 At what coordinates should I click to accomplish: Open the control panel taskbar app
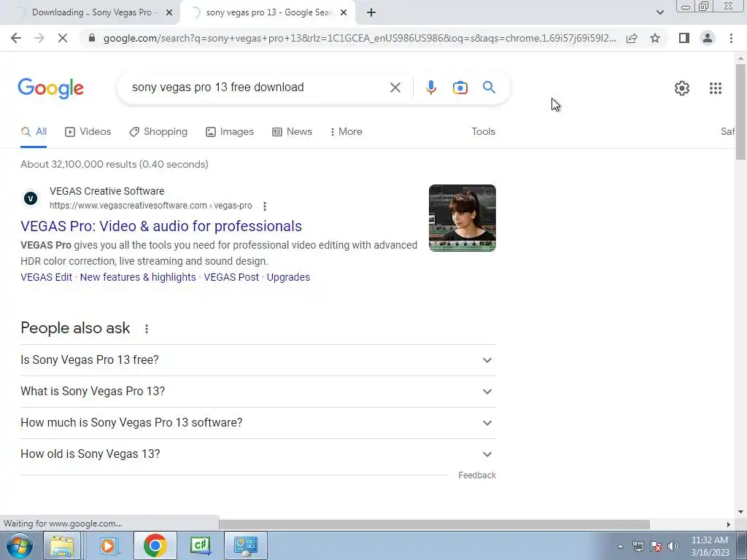tap(245, 545)
